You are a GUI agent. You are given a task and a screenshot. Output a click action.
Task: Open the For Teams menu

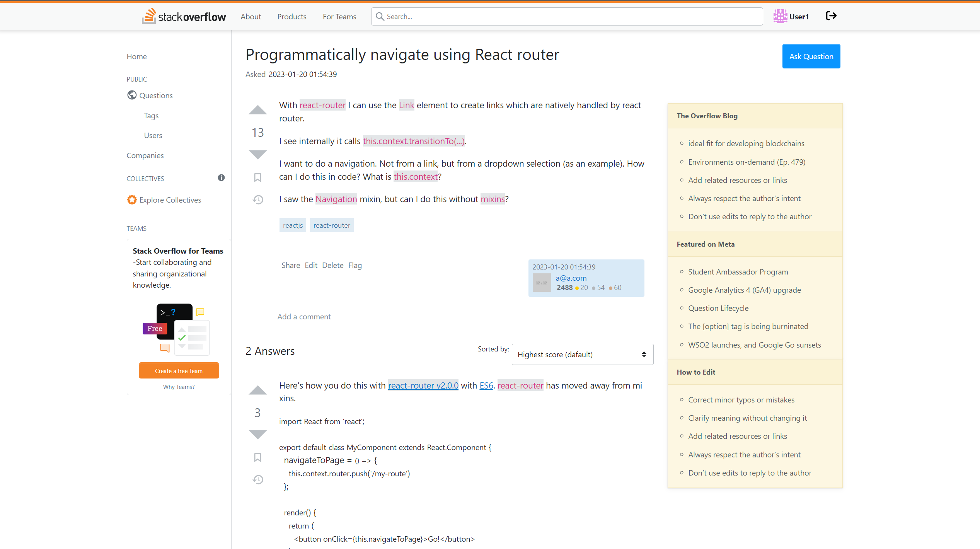[x=339, y=16]
